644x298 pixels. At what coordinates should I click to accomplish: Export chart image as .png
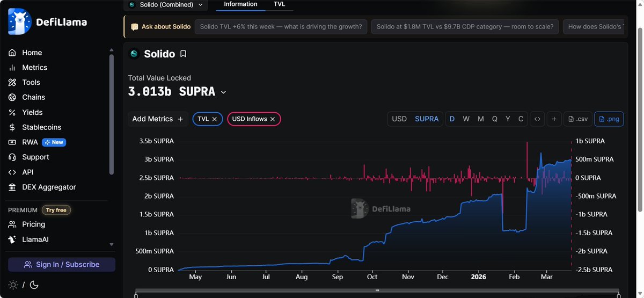coord(609,119)
